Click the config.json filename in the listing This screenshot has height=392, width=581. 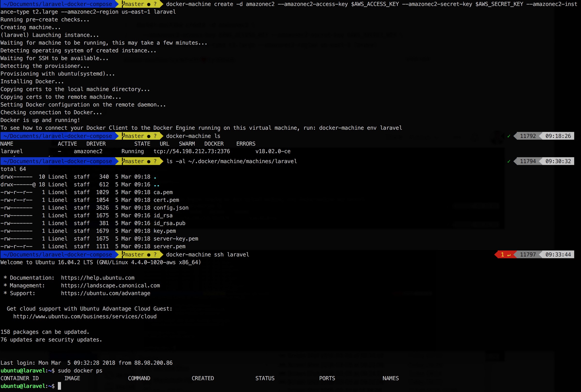coord(171,208)
